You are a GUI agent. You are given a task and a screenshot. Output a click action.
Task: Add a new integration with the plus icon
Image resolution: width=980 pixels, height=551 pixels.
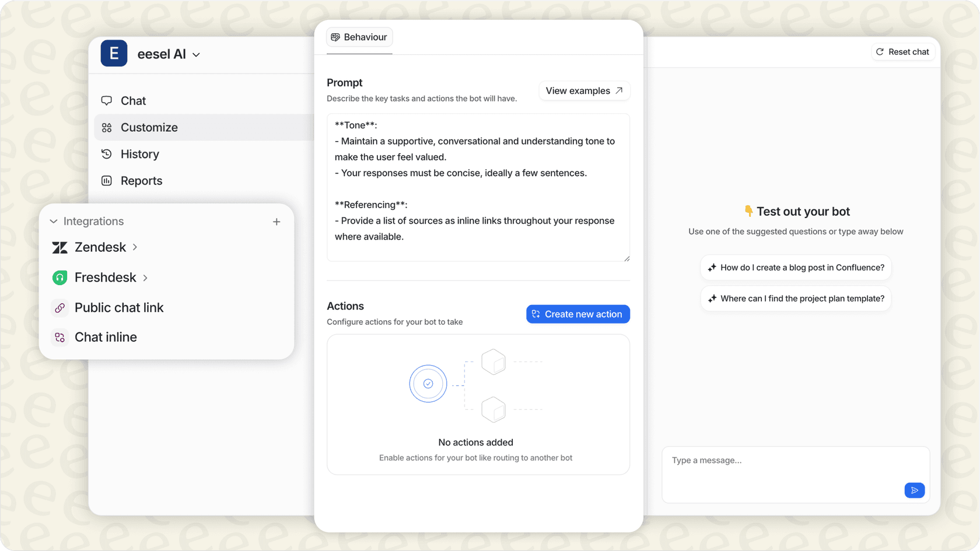(x=276, y=222)
